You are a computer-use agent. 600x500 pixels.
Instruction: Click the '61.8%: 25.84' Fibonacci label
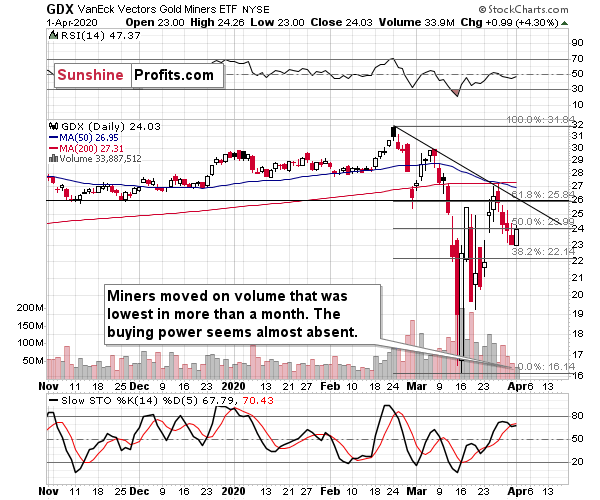(543, 195)
